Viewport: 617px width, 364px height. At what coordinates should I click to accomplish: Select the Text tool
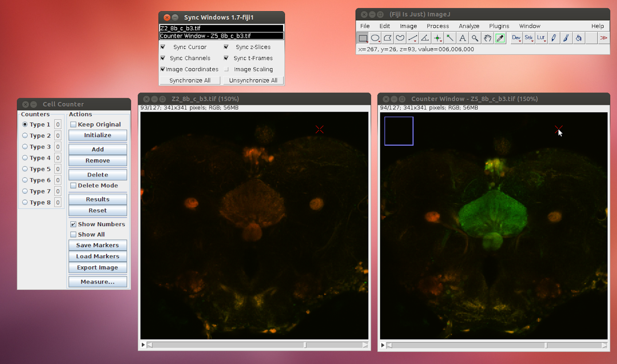pos(462,38)
